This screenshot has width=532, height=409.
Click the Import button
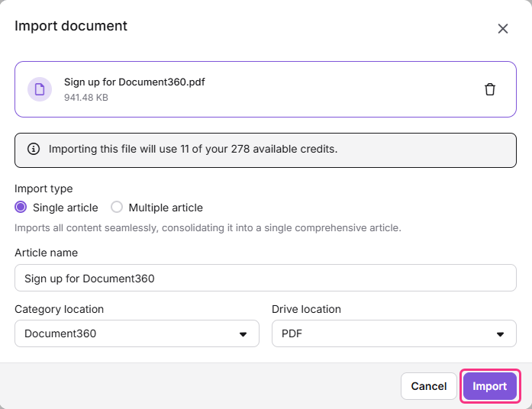(490, 386)
